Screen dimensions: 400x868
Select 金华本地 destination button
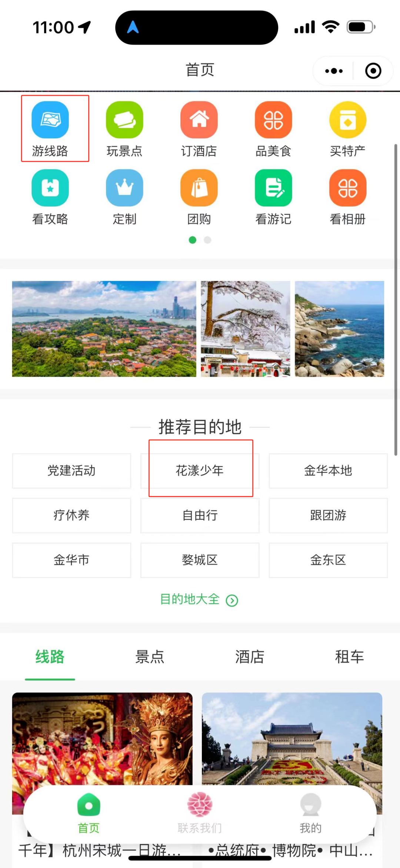328,471
